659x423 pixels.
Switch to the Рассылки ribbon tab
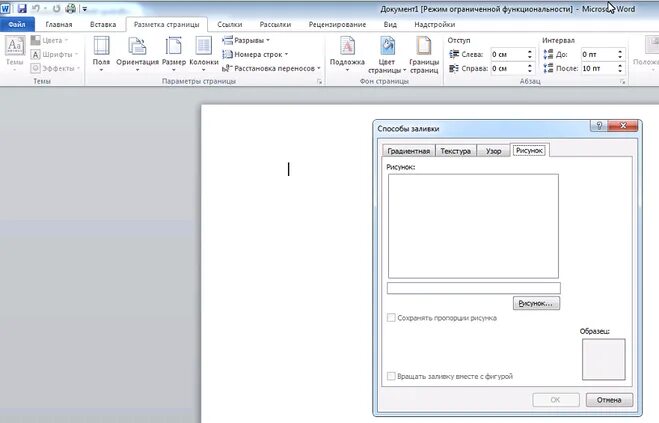275,24
